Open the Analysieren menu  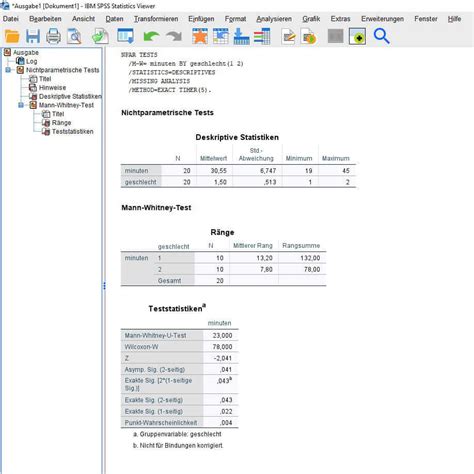274,19
